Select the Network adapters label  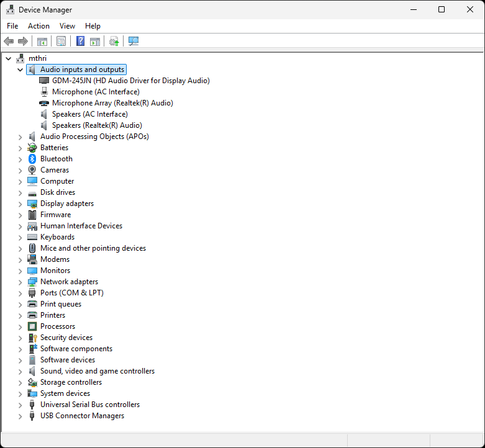70,282
